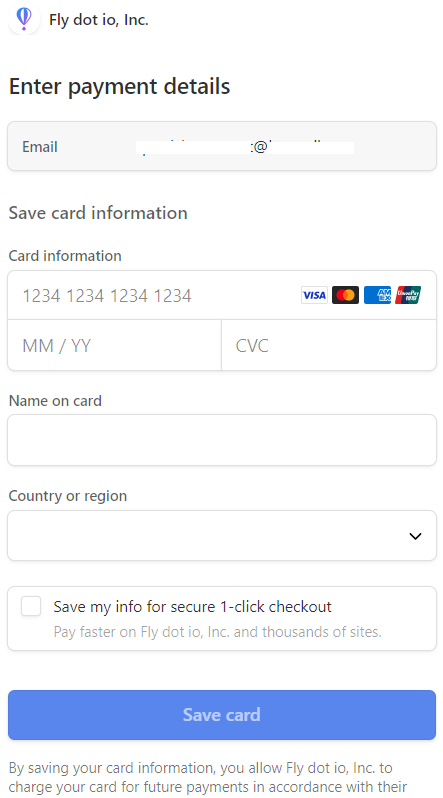Open the Country or region dropdown

coord(222,536)
